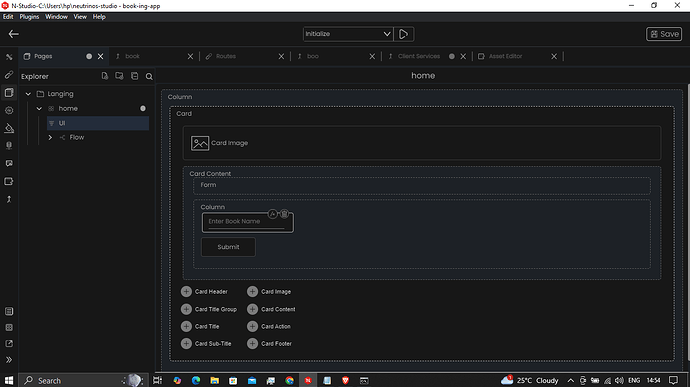The width and height of the screenshot is (690, 387).
Task: Open the paint bucket theme icon in sidebar
Action: [9, 128]
